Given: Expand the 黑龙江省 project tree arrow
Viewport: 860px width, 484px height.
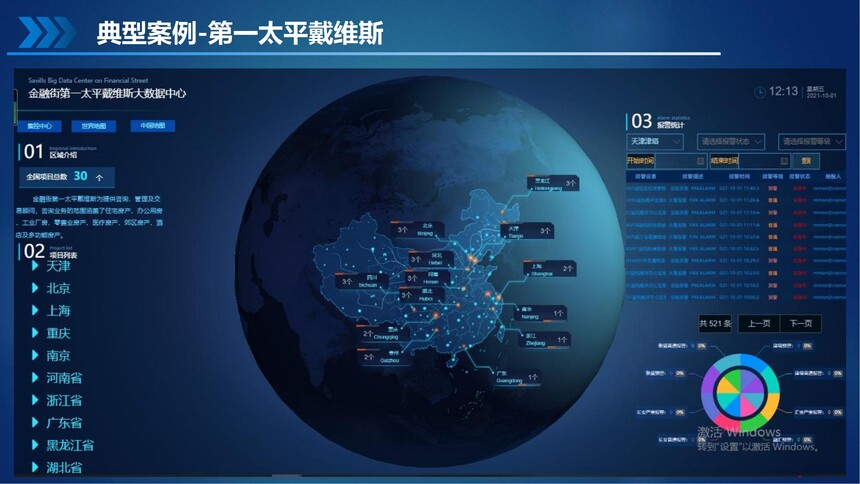Looking at the screenshot, I should 35,445.
